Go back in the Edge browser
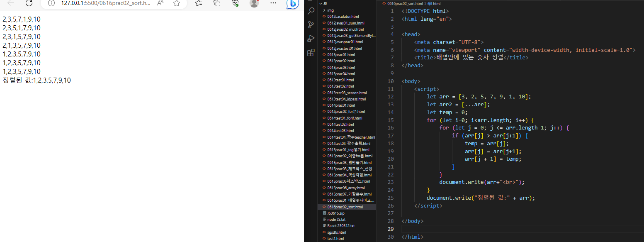The width and height of the screenshot is (644, 242). pyautogui.click(x=11, y=3)
